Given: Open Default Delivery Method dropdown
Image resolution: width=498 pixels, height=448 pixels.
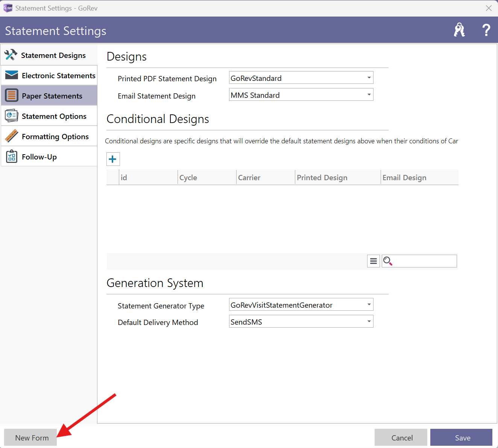Looking at the screenshot, I should click(369, 322).
